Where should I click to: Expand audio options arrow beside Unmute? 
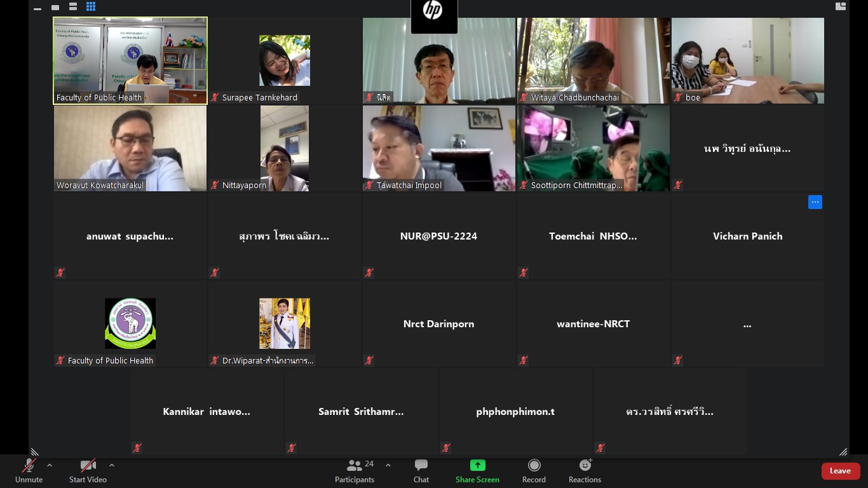pos(50,465)
